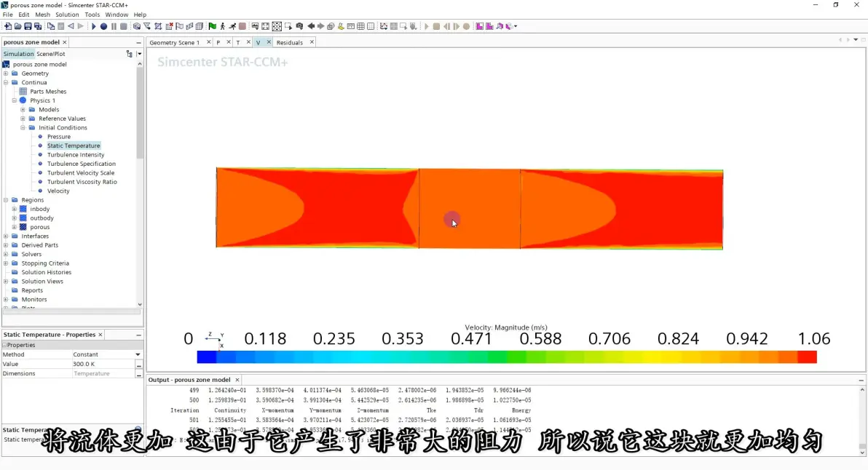Image resolution: width=868 pixels, height=470 pixels.
Task: Switch to the Scene/Plot tab
Action: (50, 54)
